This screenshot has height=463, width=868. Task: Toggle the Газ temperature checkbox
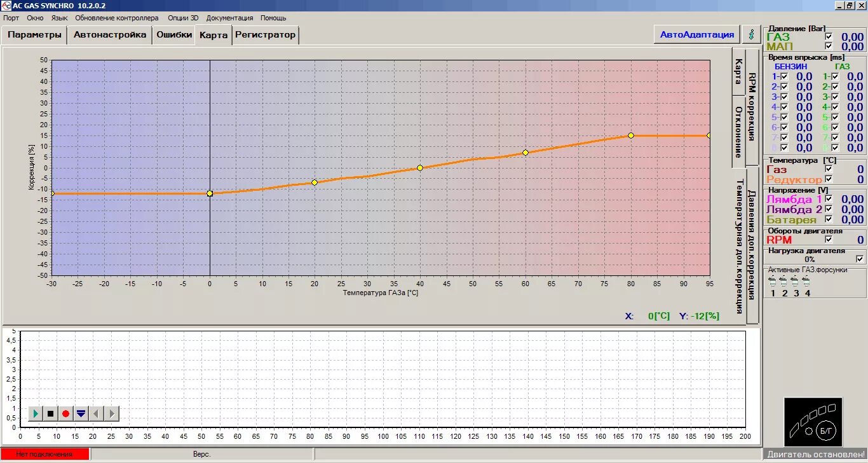[828, 169]
